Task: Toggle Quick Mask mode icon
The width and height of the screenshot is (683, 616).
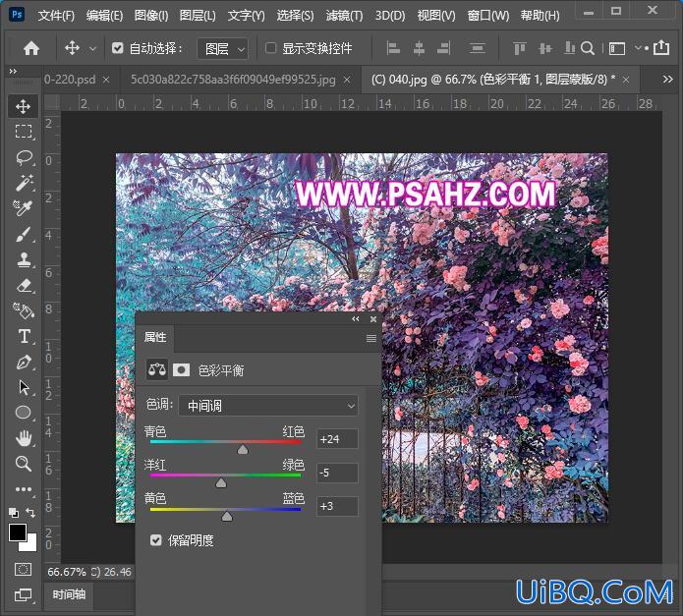Action: tap(23, 570)
